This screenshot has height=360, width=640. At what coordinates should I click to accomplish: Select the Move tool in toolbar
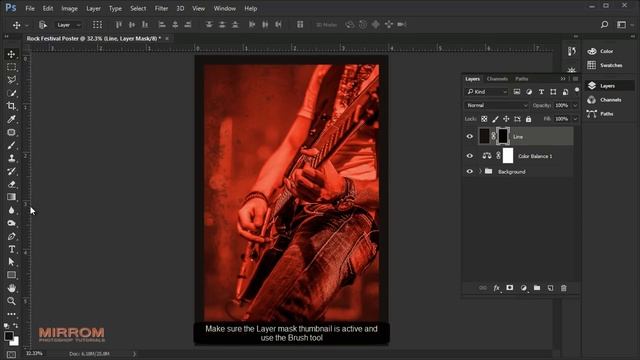click(11, 54)
